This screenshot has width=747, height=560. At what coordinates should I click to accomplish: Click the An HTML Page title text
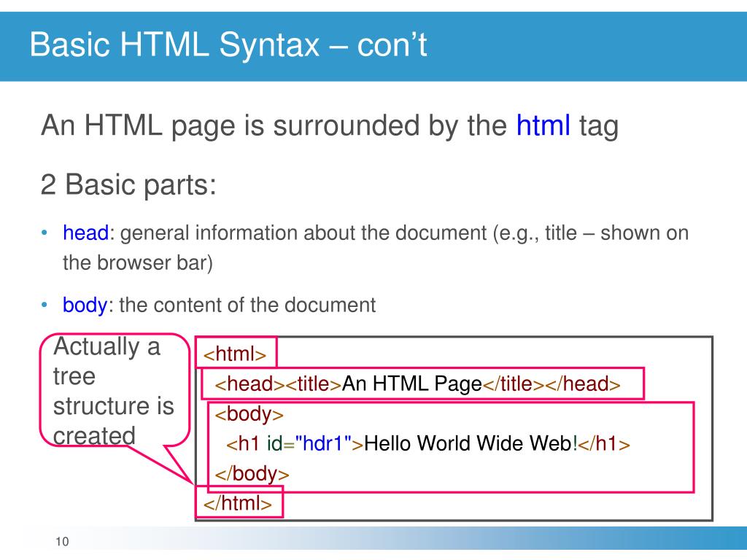tap(409, 384)
